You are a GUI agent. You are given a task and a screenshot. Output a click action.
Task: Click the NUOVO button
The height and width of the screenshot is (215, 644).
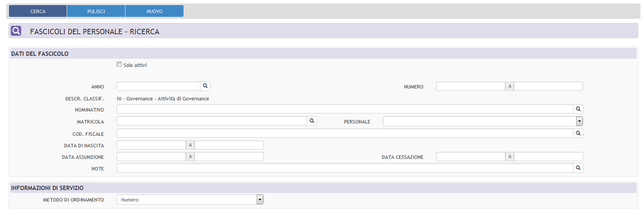(154, 11)
